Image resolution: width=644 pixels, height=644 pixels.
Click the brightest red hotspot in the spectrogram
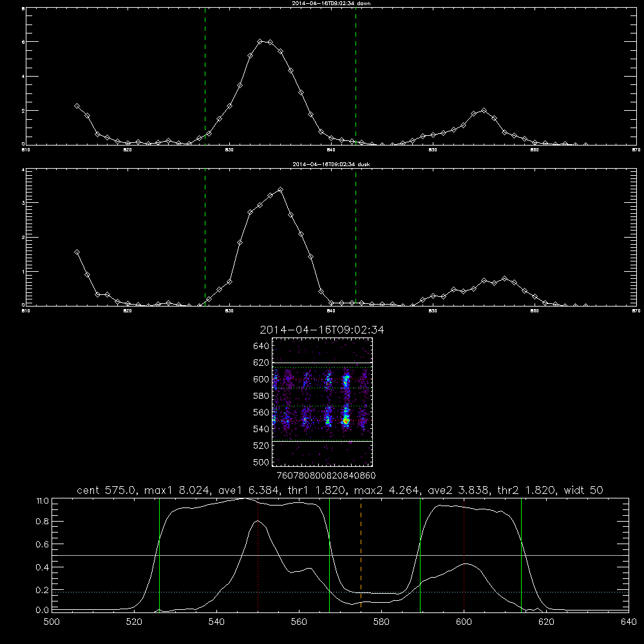346,421
